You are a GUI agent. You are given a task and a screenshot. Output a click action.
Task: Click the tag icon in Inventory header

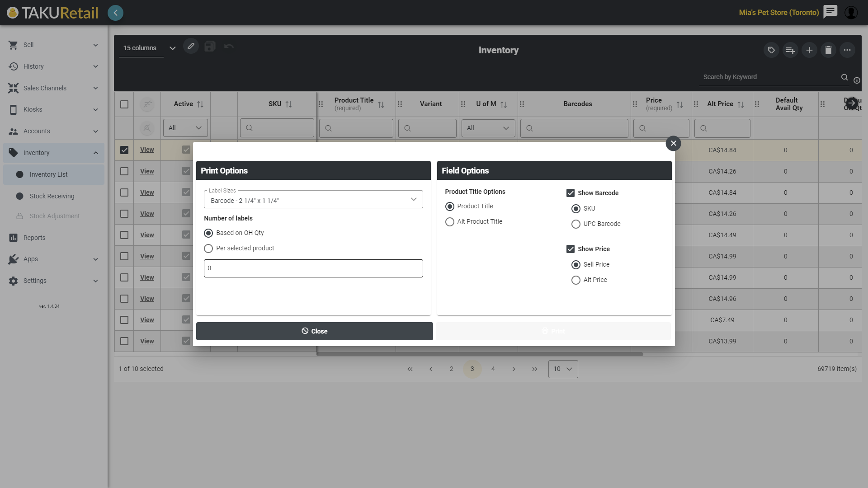click(771, 50)
